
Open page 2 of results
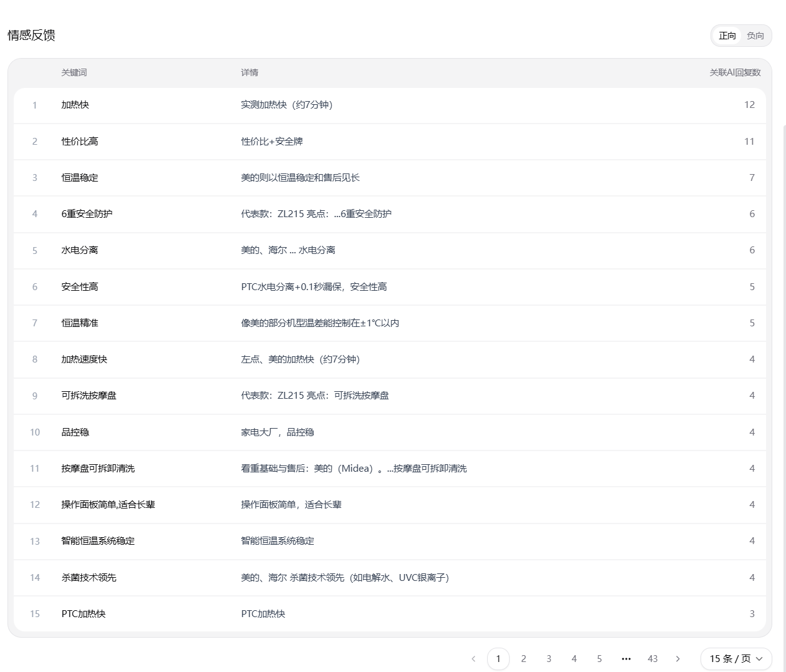click(x=523, y=659)
